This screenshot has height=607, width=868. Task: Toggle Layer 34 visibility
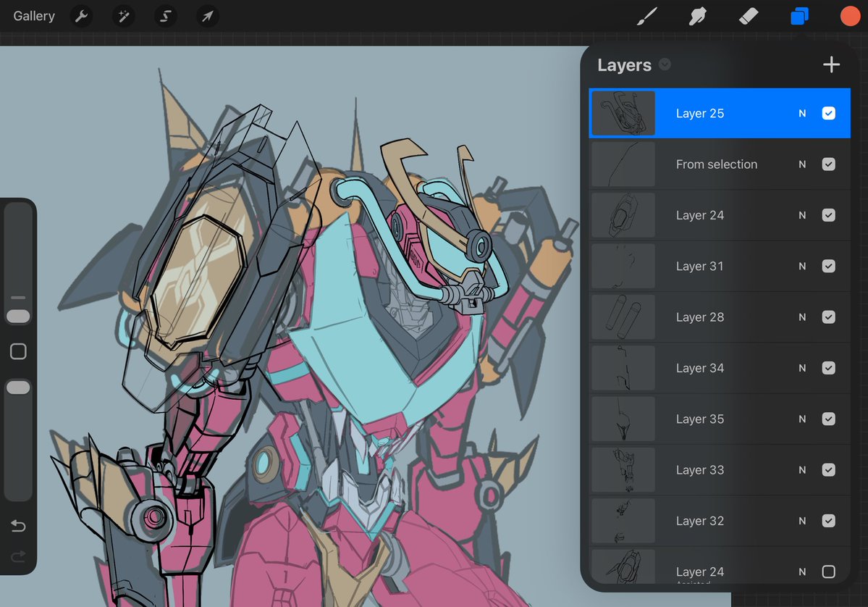(x=829, y=368)
